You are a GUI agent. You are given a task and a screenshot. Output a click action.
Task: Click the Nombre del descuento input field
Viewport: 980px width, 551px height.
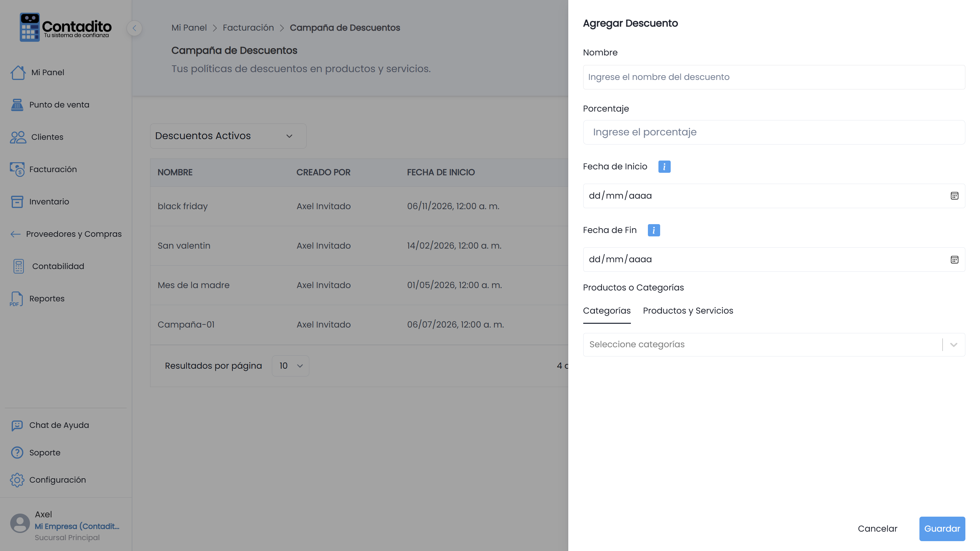click(x=774, y=77)
